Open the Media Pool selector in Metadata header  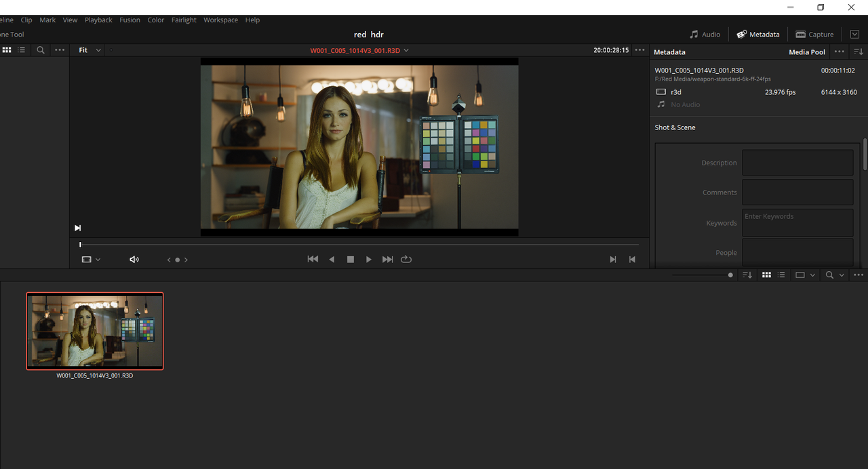[807, 52]
